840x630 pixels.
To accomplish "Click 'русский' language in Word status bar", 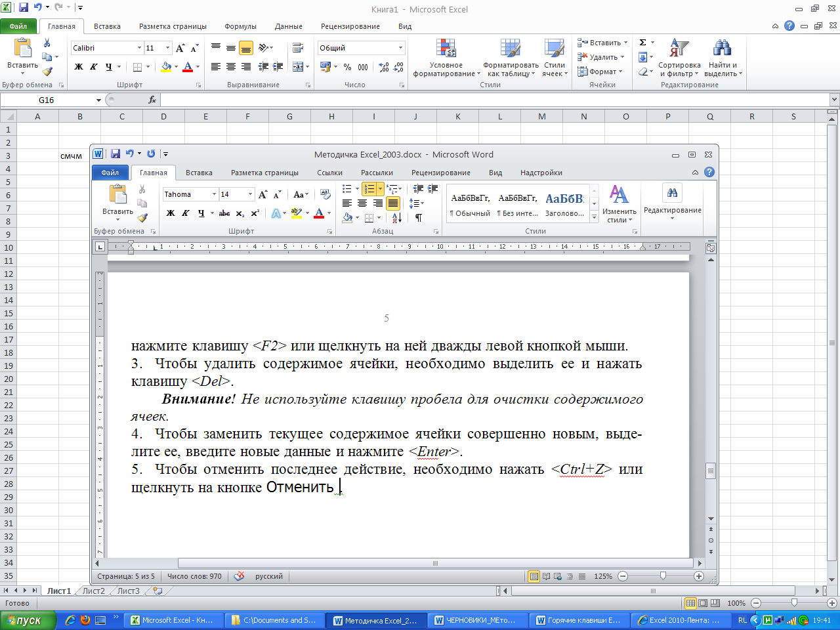I will (x=269, y=576).
